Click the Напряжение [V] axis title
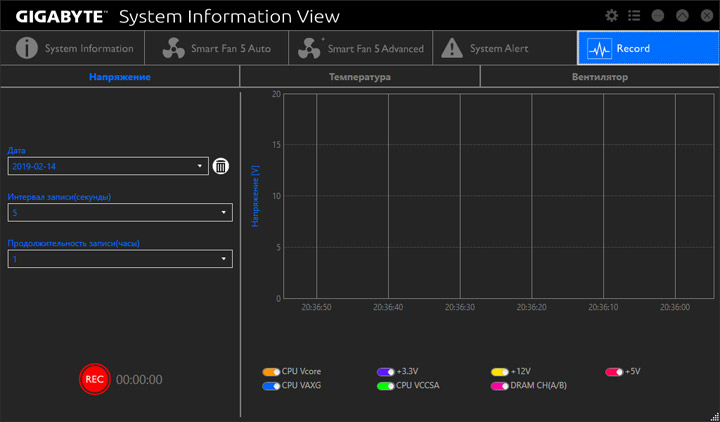 pyautogui.click(x=256, y=196)
